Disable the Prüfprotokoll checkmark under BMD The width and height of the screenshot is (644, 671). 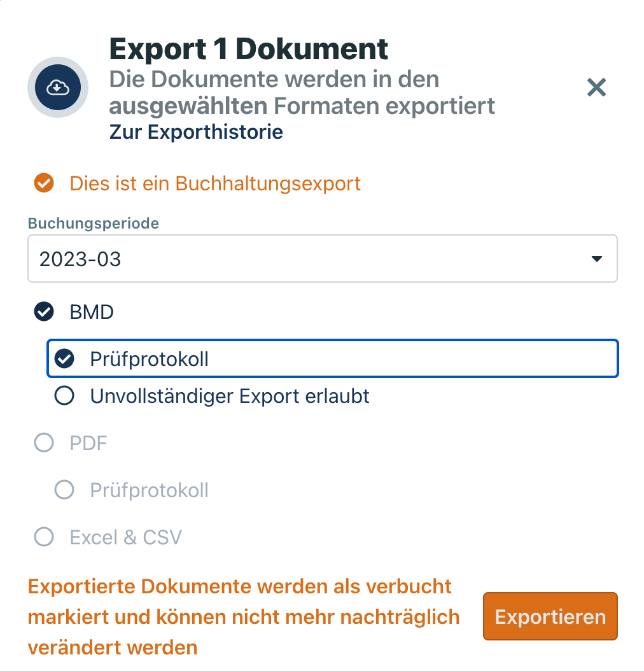(64, 359)
